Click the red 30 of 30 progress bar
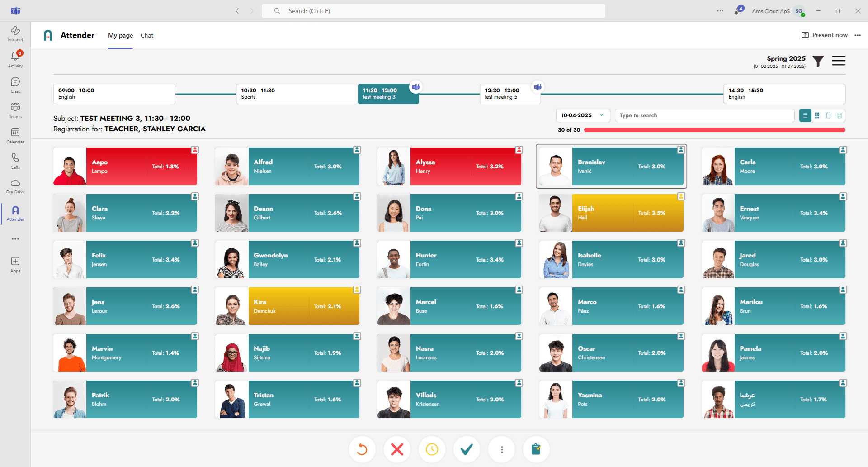 tap(714, 130)
